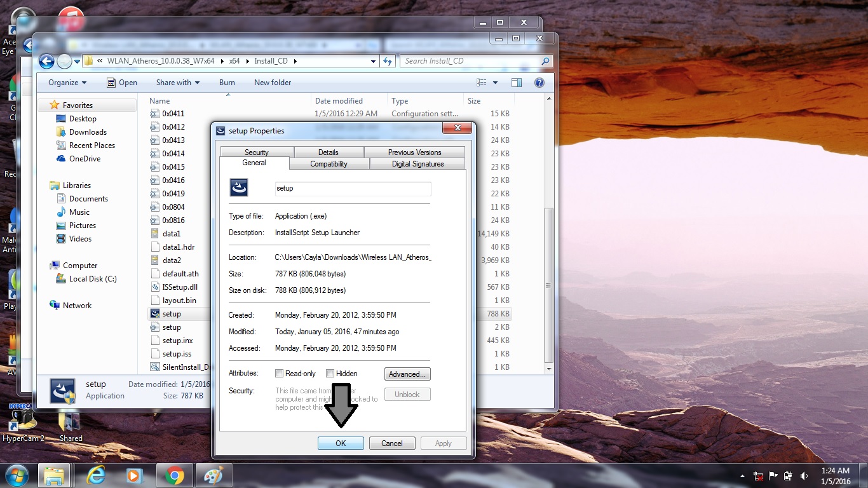Open HyperCam 2 desktop shortcut
This screenshot has height=488, width=868.
pos(24,423)
